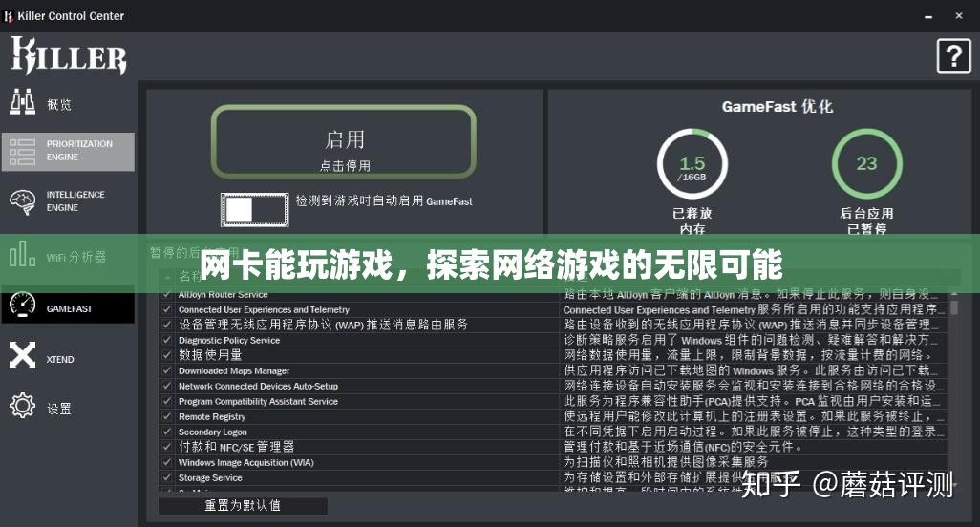
Task: Switch to PRIORITIZATION ENGINE section
Action: pos(68,151)
